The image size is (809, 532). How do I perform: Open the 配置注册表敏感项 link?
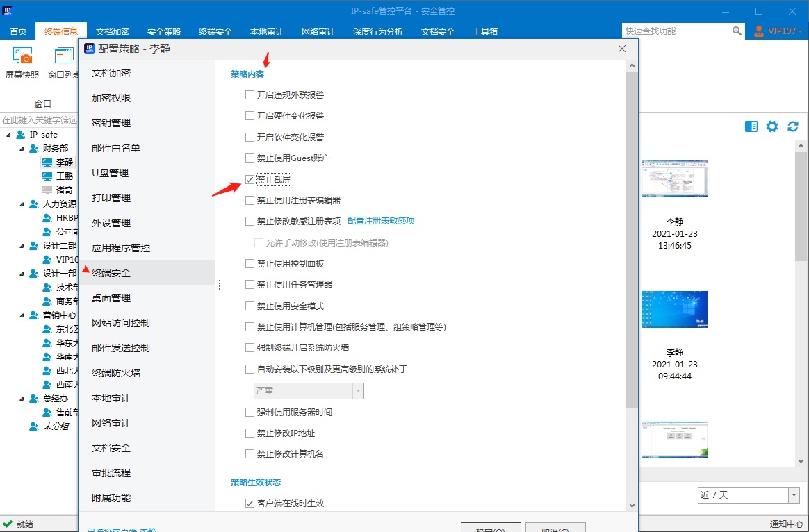pyautogui.click(x=381, y=221)
